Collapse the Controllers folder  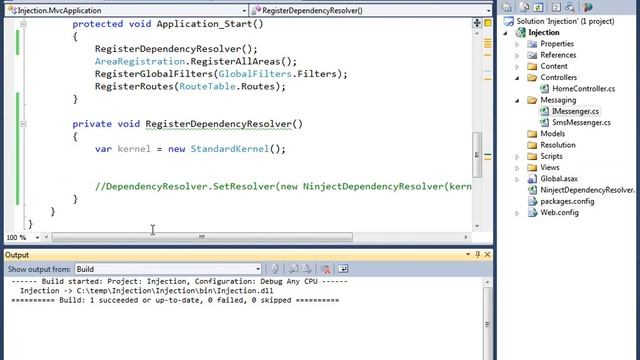pyautogui.click(x=517, y=78)
